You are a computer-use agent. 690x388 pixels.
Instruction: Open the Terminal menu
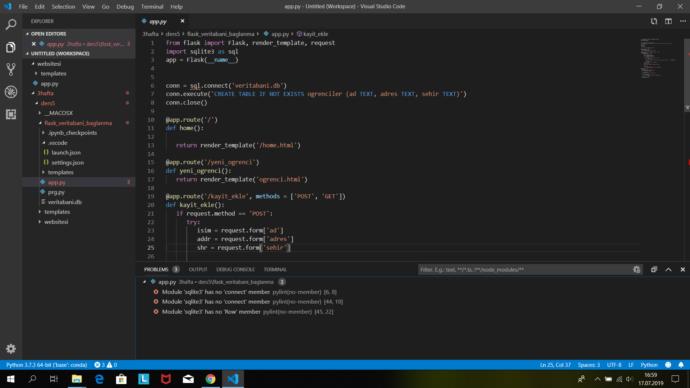click(x=152, y=7)
